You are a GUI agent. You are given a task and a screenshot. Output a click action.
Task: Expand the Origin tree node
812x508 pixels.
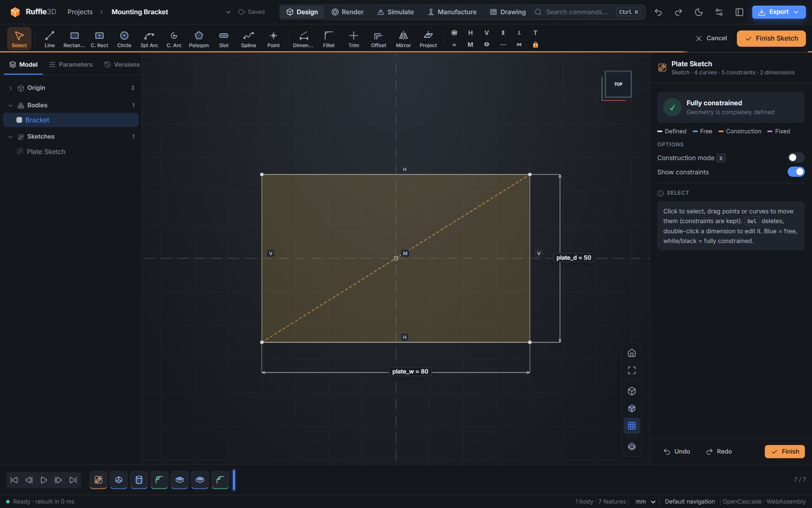(11, 88)
